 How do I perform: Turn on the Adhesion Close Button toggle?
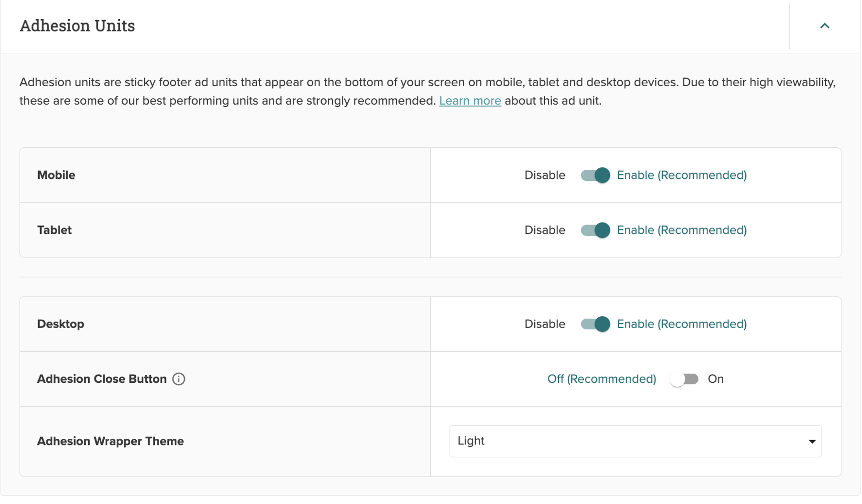point(684,379)
